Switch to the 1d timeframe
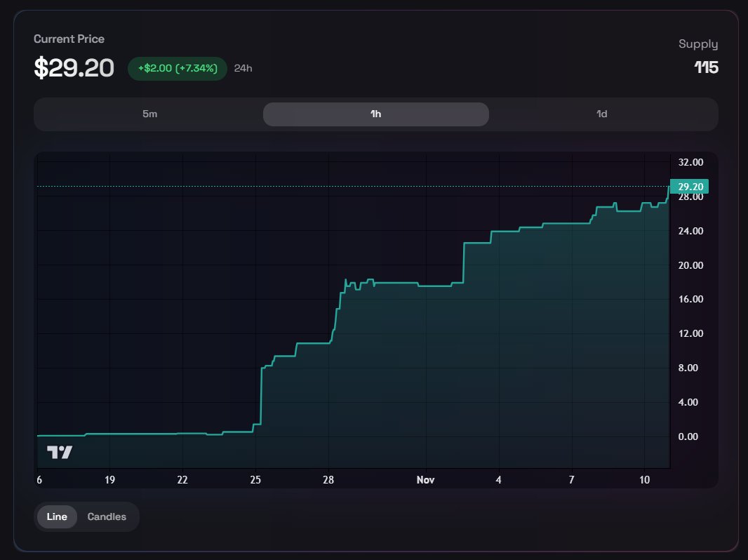748x560 pixels. [601, 114]
